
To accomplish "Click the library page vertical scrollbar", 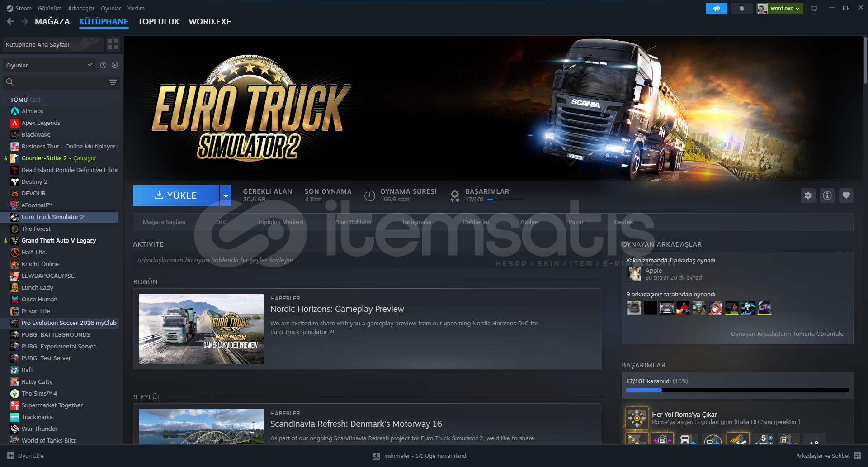I will pos(865,61).
